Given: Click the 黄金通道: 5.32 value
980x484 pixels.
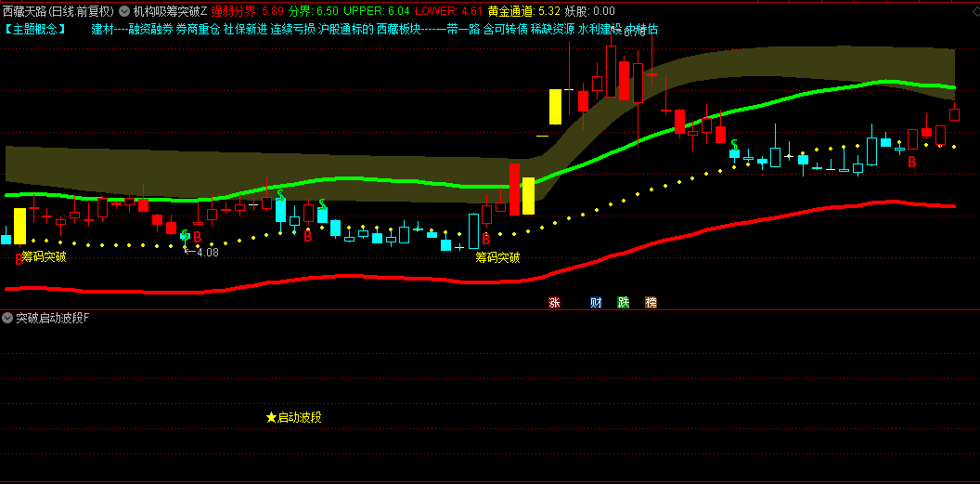Looking at the screenshot, I should click(x=524, y=10).
